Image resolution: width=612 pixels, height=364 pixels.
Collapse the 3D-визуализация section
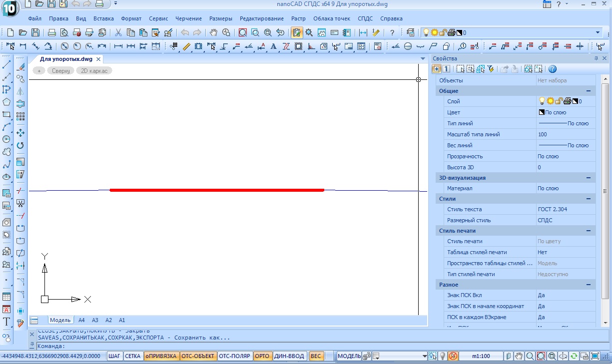coord(589,178)
